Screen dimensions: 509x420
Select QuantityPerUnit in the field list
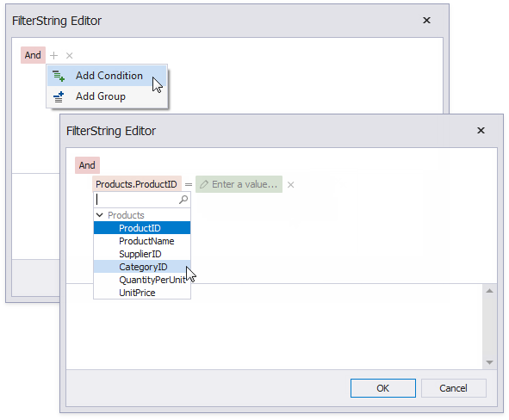pyautogui.click(x=142, y=280)
